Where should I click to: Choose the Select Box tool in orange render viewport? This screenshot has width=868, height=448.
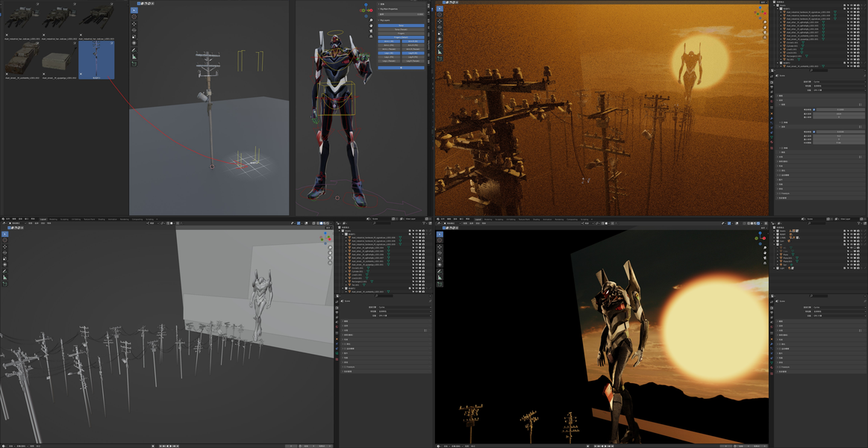click(440, 9)
